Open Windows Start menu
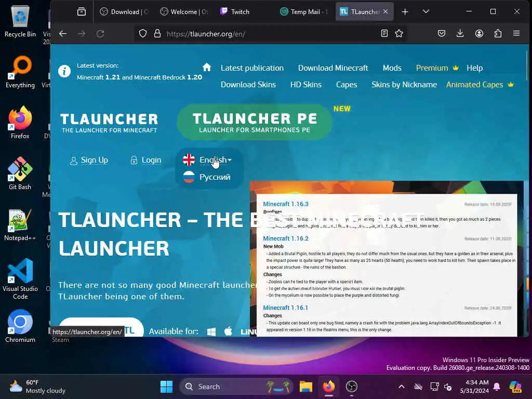This screenshot has height=399, width=532. click(166, 387)
